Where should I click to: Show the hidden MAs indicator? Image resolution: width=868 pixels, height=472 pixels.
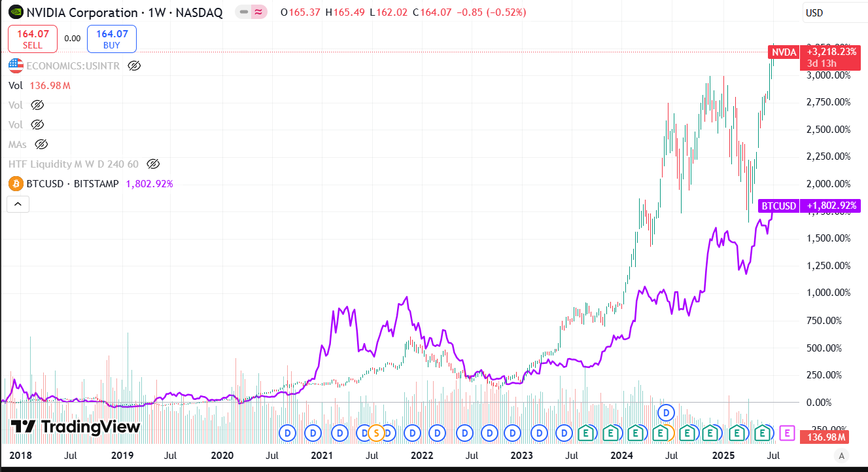tap(41, 144)
